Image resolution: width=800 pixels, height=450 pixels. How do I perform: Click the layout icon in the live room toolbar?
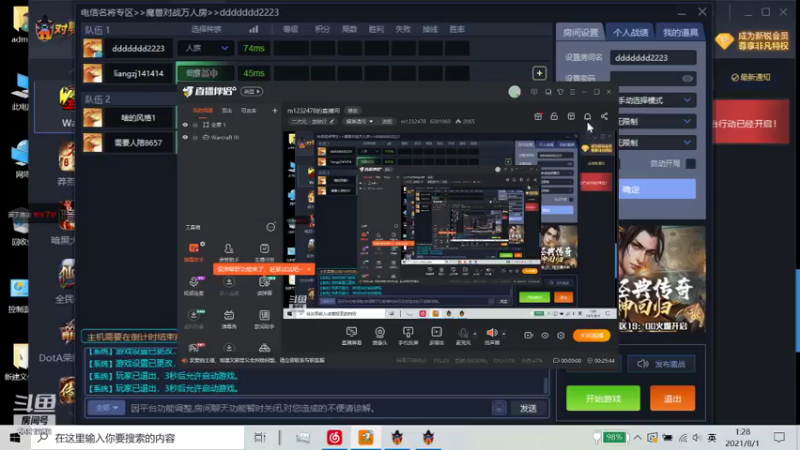coord(571,116)
